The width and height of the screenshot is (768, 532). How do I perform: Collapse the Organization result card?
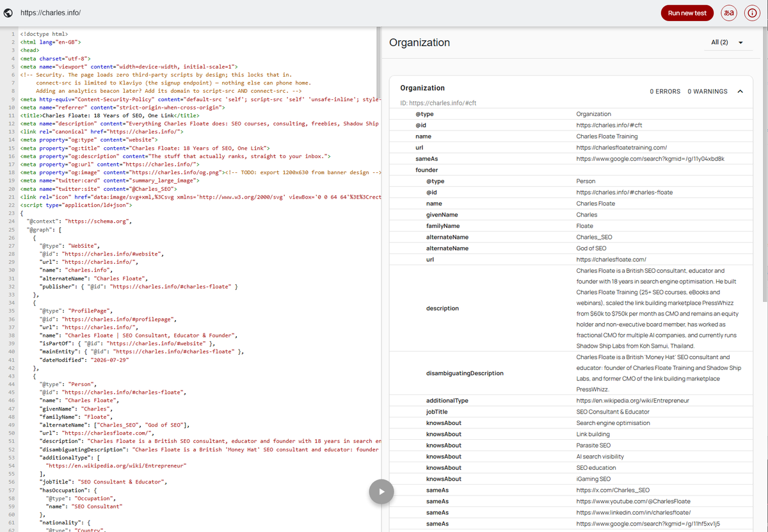tap(740, 92)
